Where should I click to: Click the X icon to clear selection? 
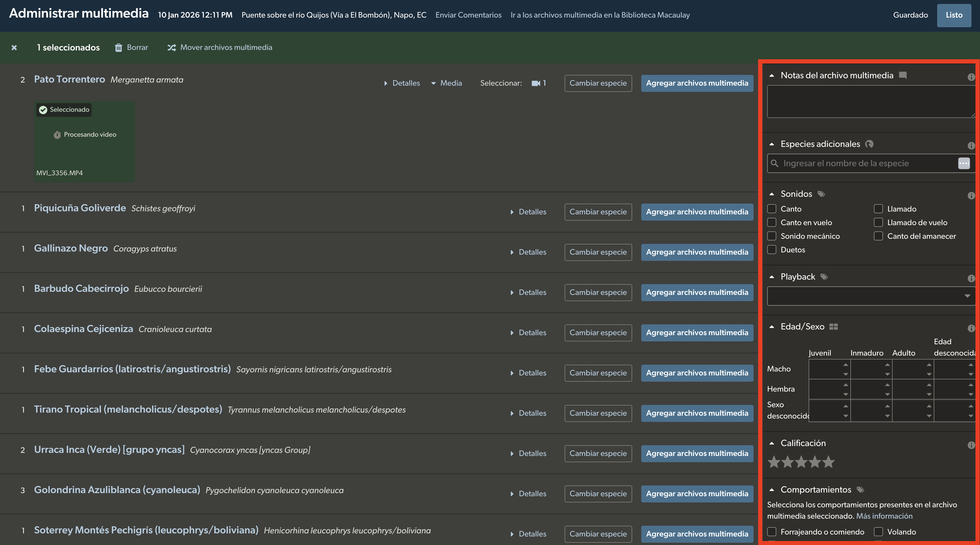coord(14,48)
